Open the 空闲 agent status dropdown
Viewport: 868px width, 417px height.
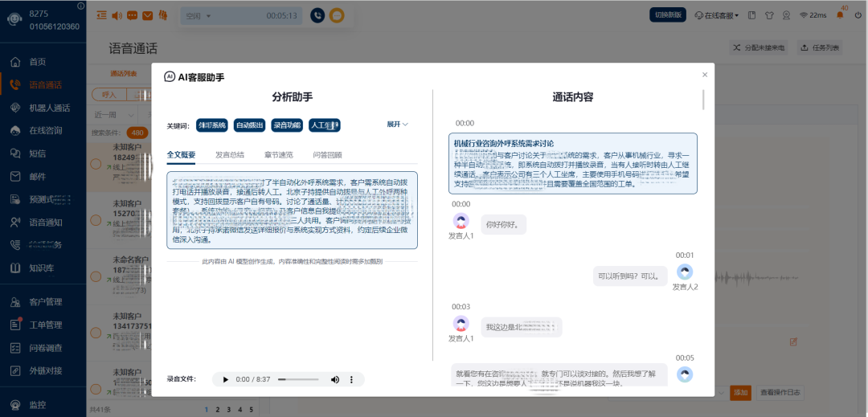199,15
